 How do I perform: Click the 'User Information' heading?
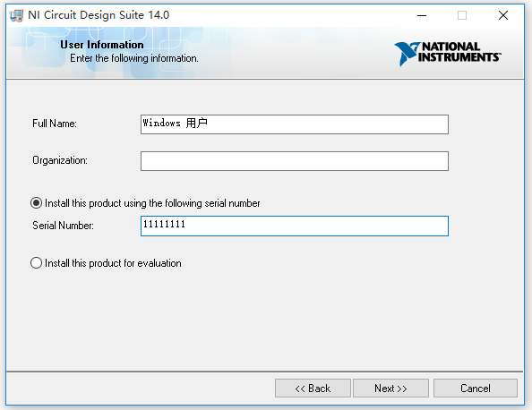tap(102, 45)
